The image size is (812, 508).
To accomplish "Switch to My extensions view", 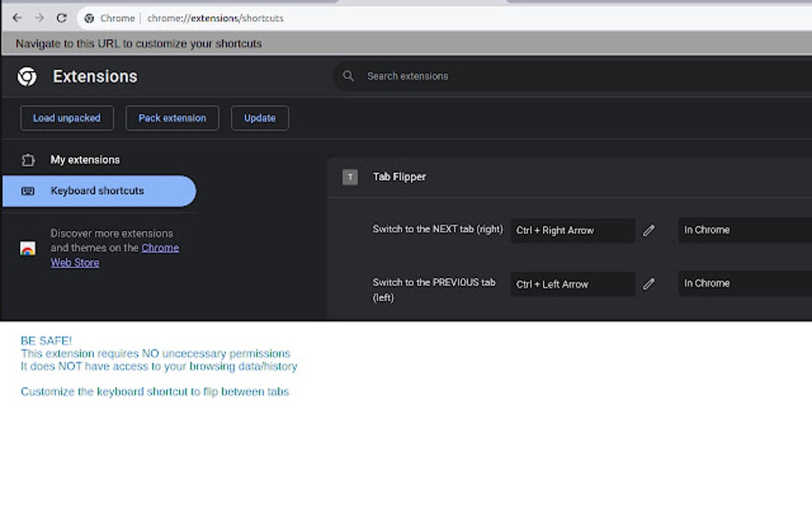I will point(85,159).
